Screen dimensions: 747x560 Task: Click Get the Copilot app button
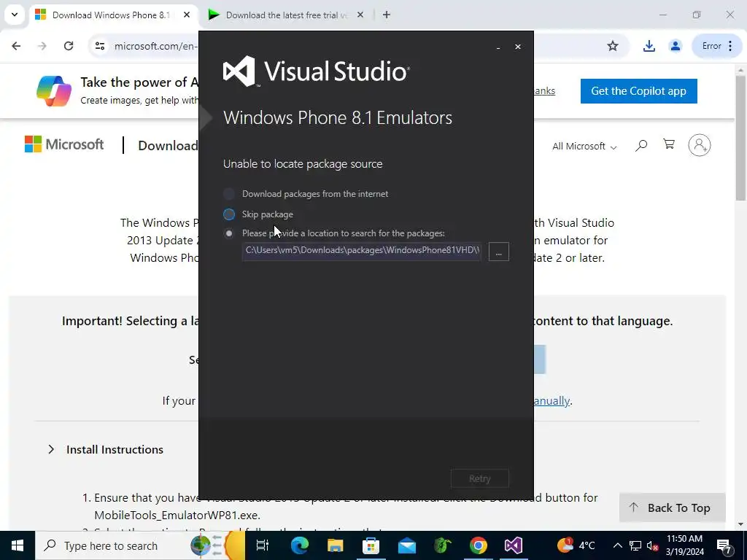[638, 91]
